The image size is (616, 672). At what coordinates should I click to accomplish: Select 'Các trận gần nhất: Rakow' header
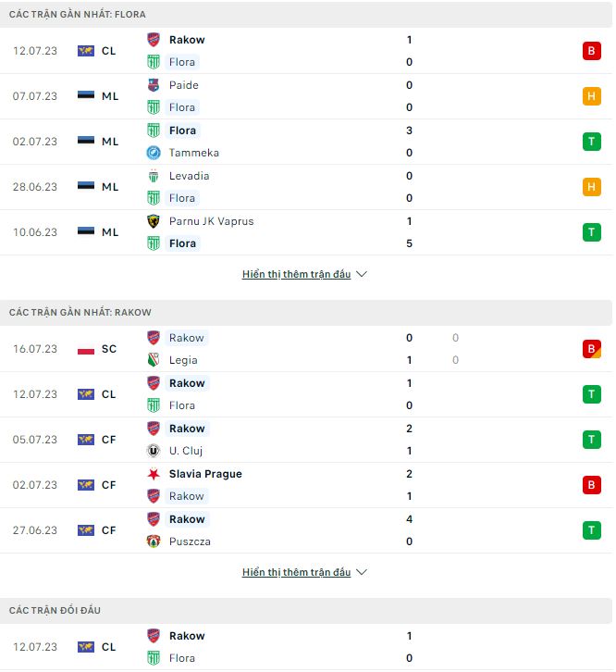80,313
